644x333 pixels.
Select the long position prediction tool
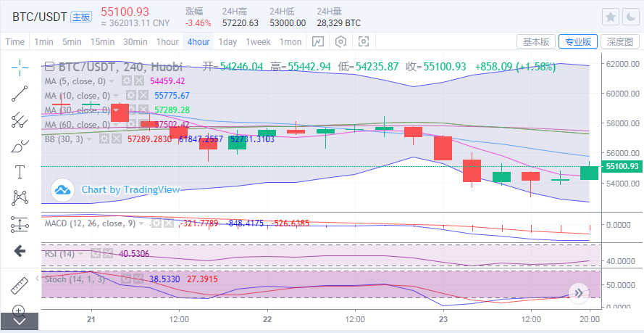[x=20, y=224]
